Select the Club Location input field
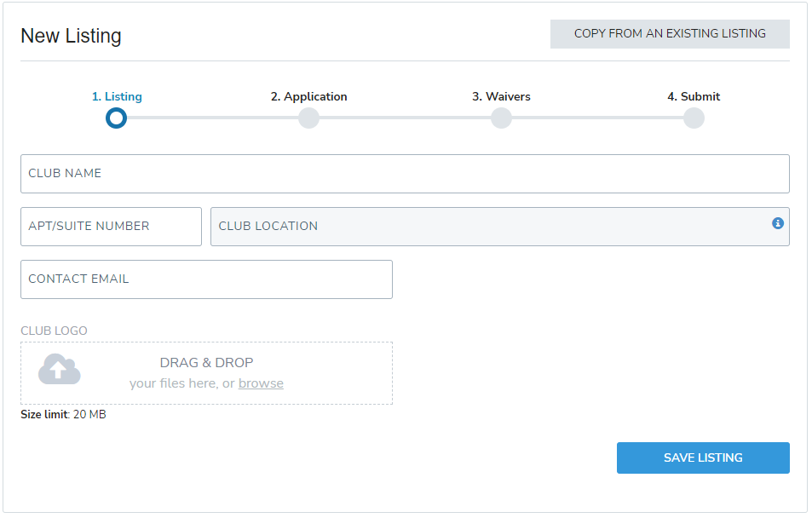 tap(486, 227)
